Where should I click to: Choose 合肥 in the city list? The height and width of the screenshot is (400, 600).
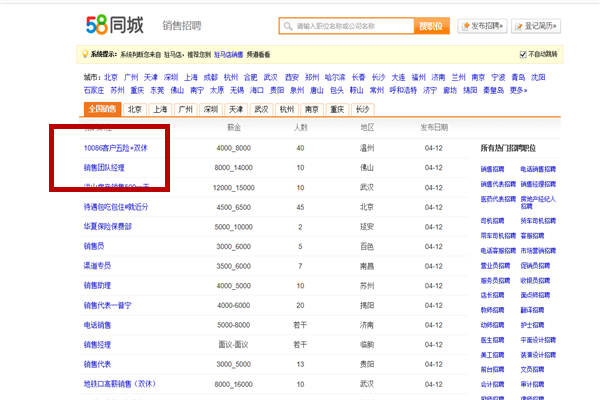[x=251, y=77]
